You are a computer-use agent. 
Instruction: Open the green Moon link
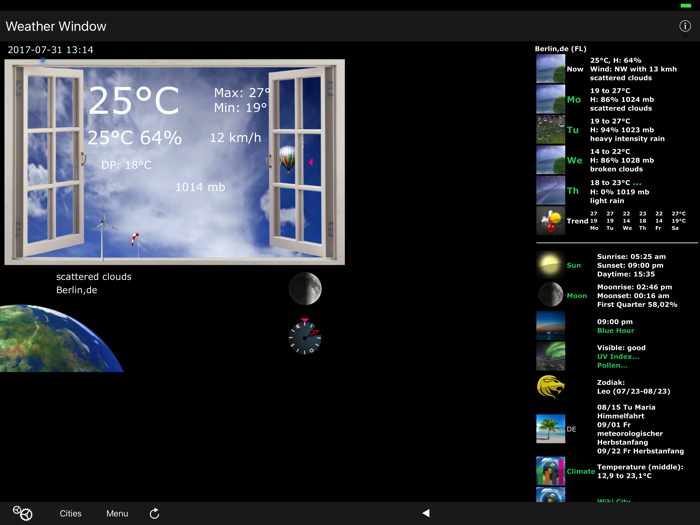pyautogui.click(x=577, y=296)
